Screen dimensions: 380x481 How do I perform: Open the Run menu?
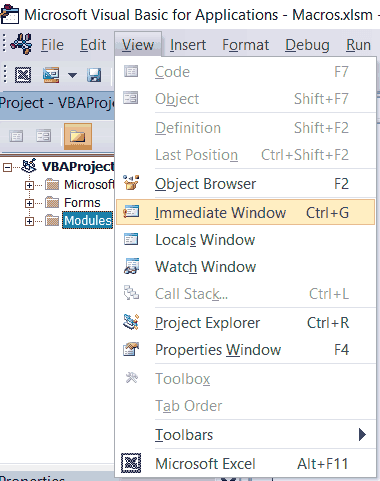[358, 45]
